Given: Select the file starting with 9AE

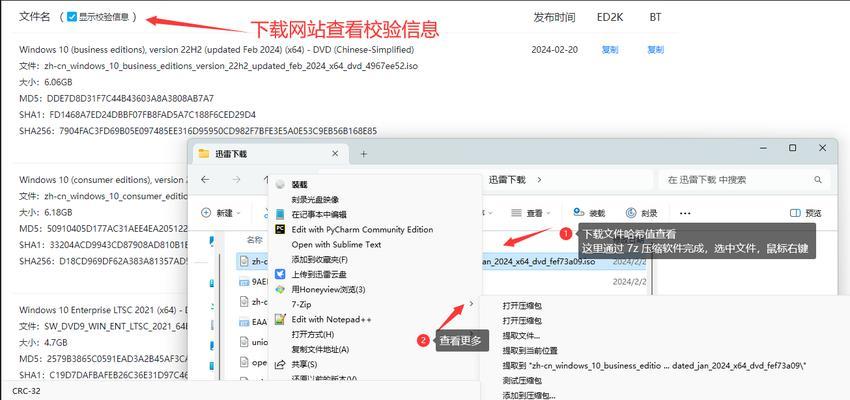Looking at the screenshot, I should [253, 282].
